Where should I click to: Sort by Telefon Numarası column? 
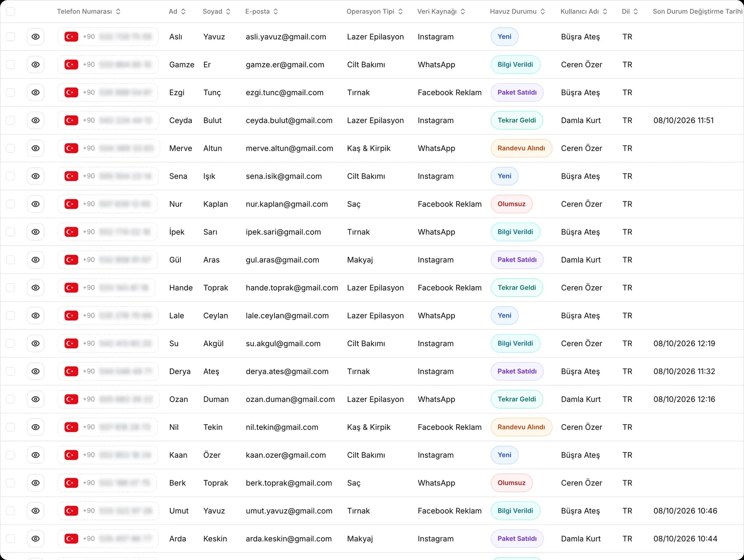coord(89,12)
